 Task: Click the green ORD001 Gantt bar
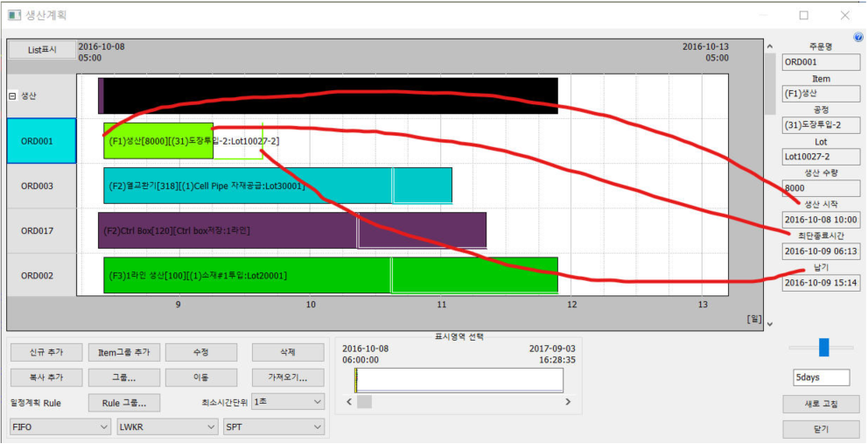[157, 141]
